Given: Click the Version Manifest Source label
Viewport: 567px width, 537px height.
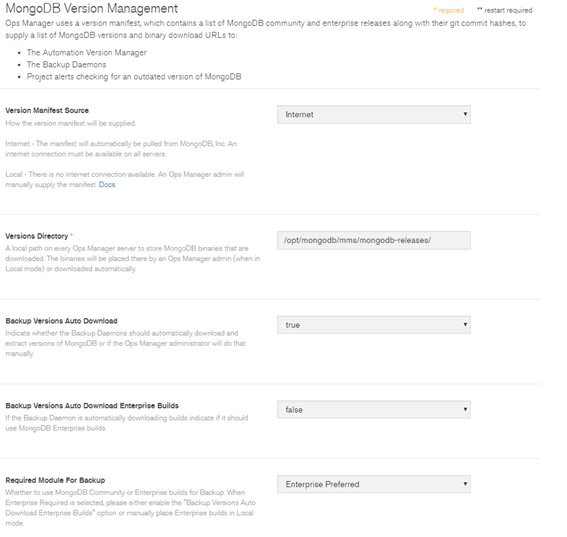Looking at the screenshot, I should click(47, 110).
